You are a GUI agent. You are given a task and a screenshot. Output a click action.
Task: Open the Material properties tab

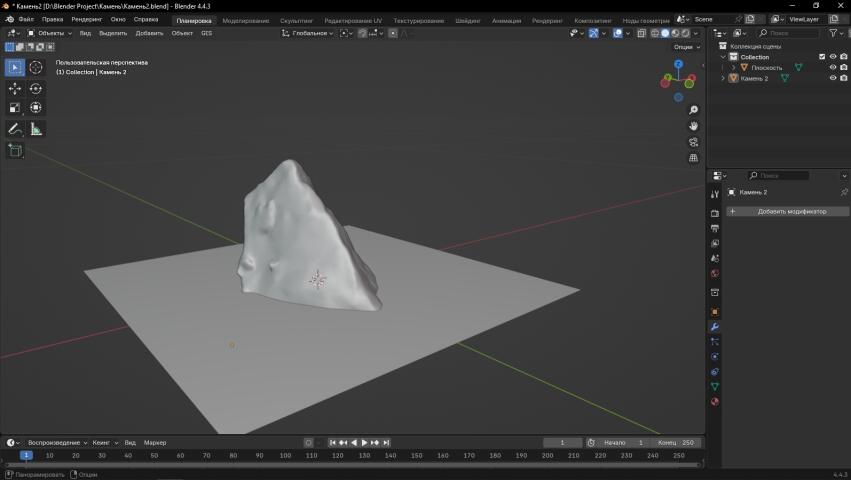pos(715,402)
